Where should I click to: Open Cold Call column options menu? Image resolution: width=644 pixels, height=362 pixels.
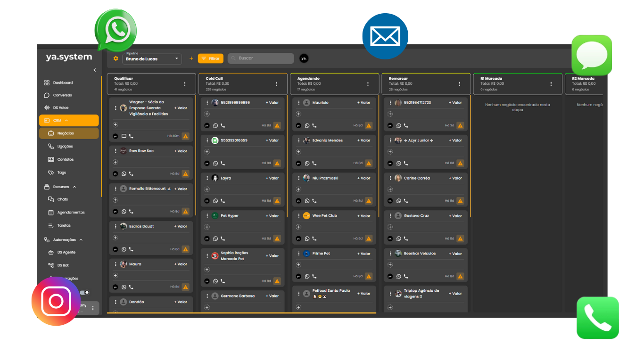[276, 84]
